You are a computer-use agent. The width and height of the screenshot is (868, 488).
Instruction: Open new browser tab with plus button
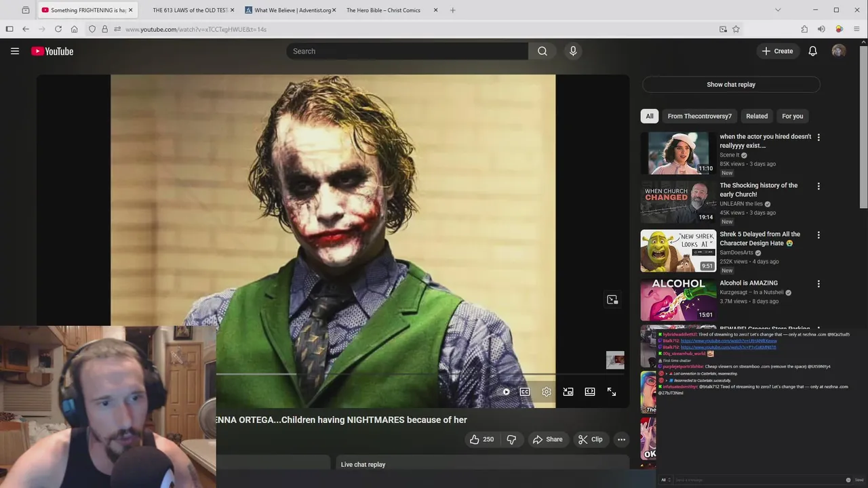[452, 10]
